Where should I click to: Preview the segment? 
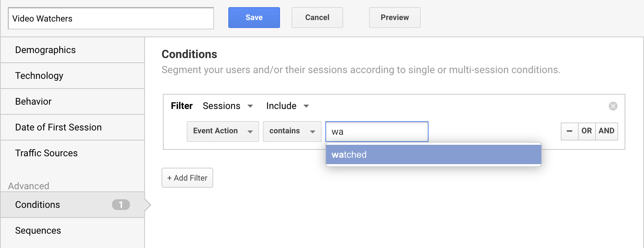coord(395,18)
